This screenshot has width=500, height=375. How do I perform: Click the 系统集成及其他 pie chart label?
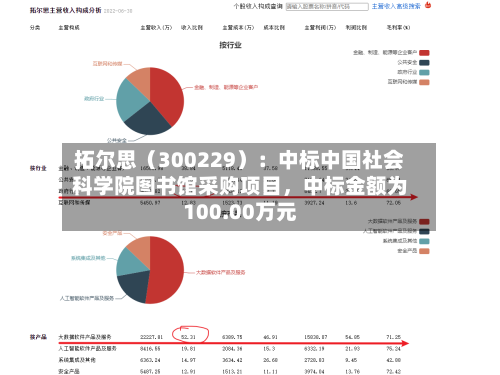tap(88, 258)
